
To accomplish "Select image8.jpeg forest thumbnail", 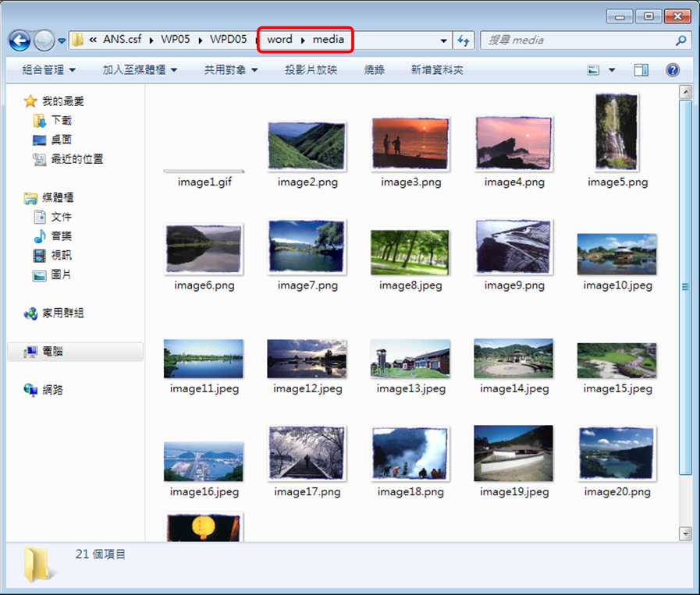I will click(410, 252).
